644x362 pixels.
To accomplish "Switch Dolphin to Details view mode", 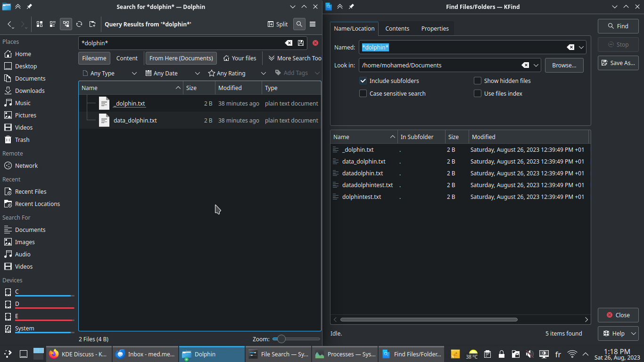I will coord(66,24).
